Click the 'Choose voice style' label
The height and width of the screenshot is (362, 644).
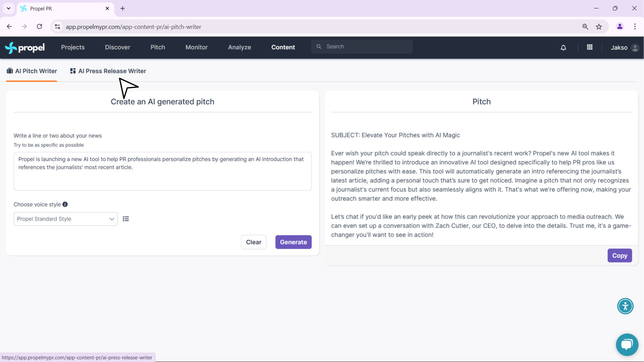point(37,204)
